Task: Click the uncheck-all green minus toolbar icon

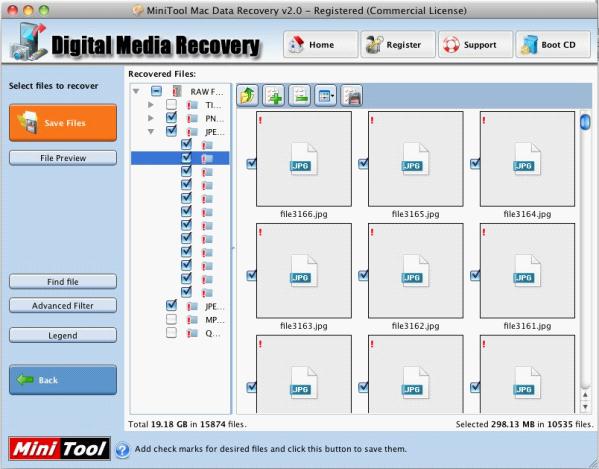Action: click(x=300, y=95)
